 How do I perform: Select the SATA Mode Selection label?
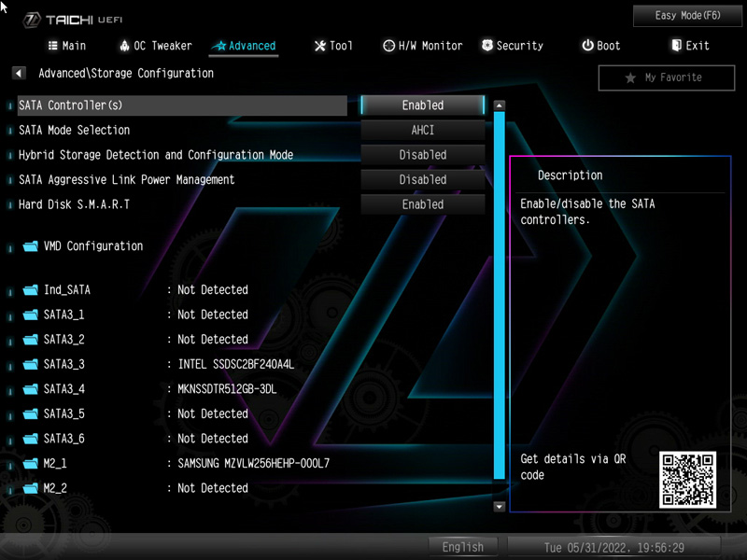tap(75, 130)
